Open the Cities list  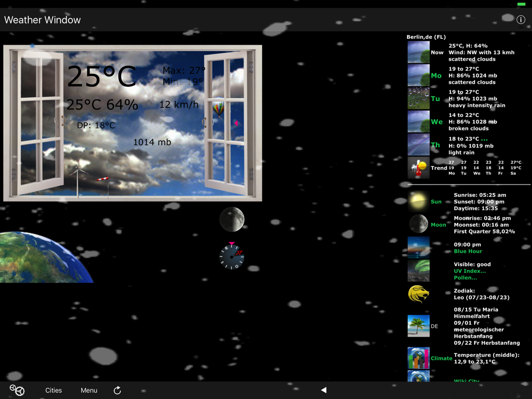pyautogui.click(x=54, y=390)
